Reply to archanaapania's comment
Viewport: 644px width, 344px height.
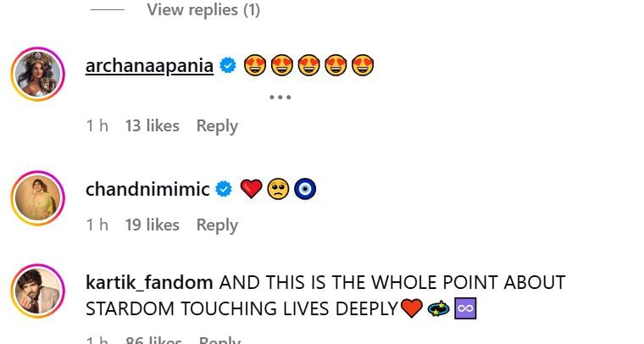coord(217,125)
